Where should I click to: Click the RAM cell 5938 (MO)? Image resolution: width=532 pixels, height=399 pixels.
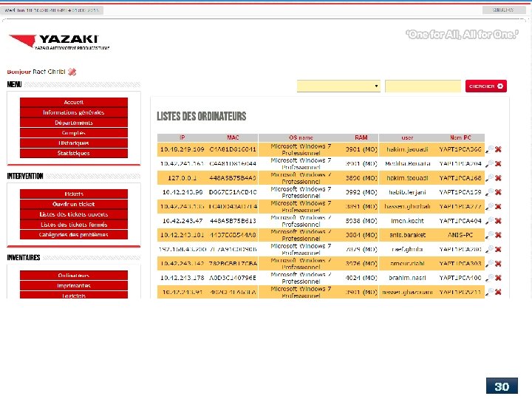pos(361,220)
